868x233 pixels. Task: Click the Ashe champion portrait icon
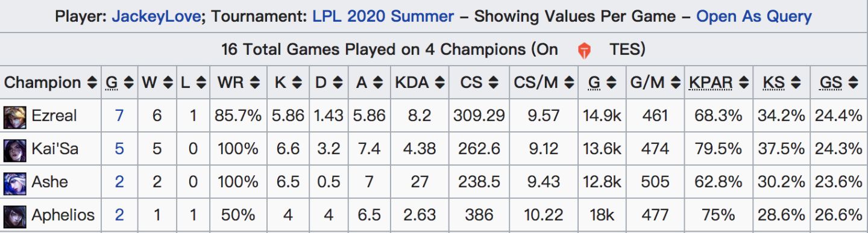click(15, 182)
